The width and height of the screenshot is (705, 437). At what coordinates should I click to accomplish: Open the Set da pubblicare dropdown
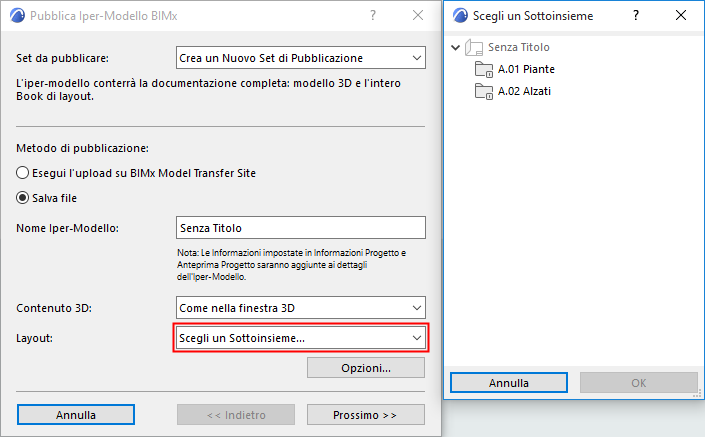(301, 58)
